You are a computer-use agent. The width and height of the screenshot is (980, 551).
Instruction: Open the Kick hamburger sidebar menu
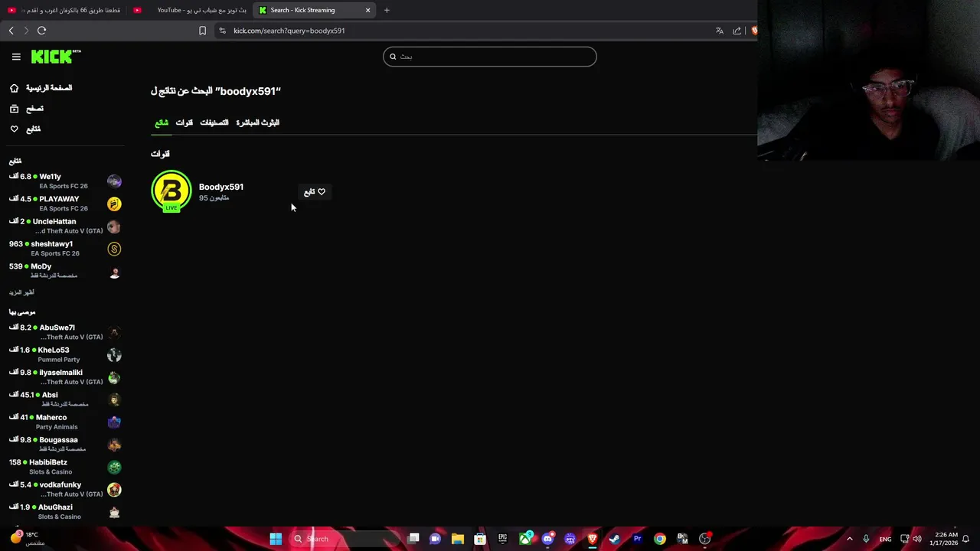coord(16,57)
